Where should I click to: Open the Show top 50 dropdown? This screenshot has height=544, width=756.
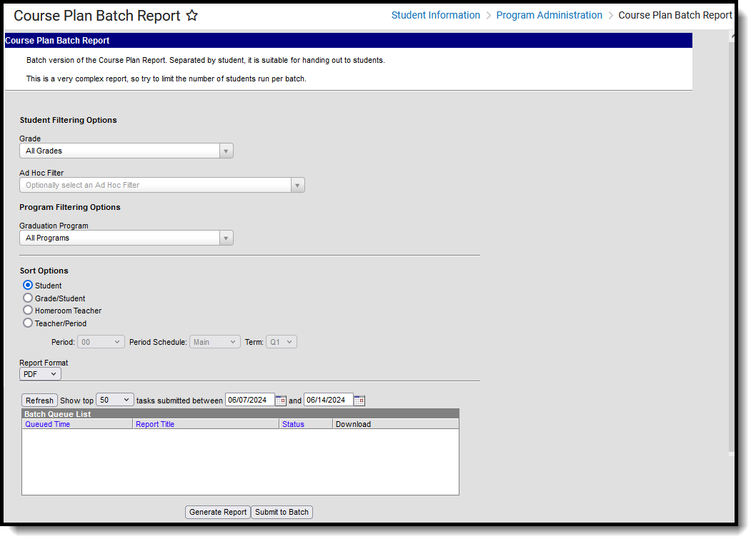pos(115,400)
